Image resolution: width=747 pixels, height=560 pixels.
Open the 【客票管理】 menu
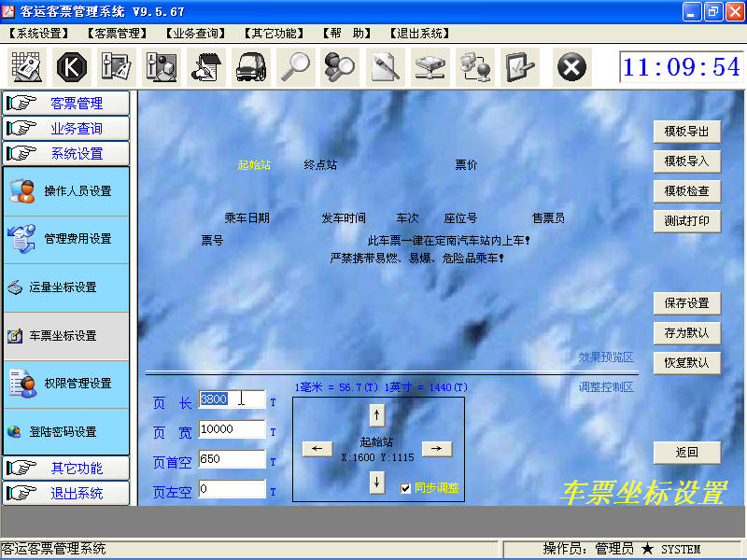click(118, 34)
